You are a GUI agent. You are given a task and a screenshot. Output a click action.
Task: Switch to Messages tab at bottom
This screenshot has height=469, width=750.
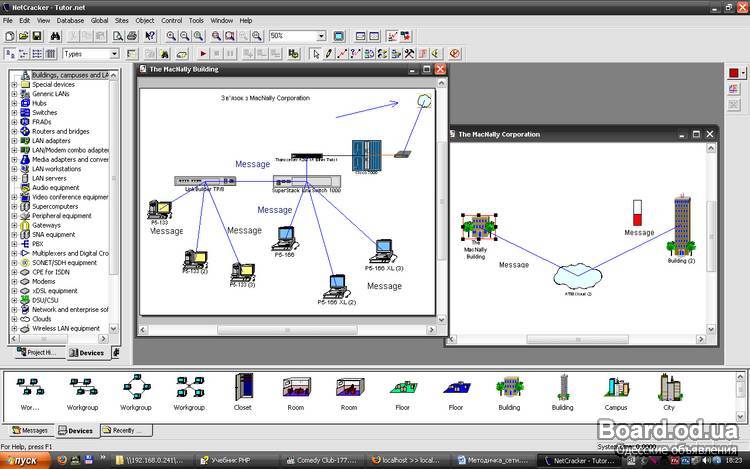coord(30,430)
